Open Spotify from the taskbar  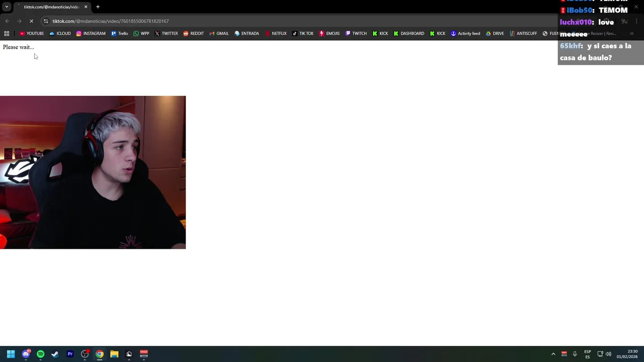(x=41, y=354)
